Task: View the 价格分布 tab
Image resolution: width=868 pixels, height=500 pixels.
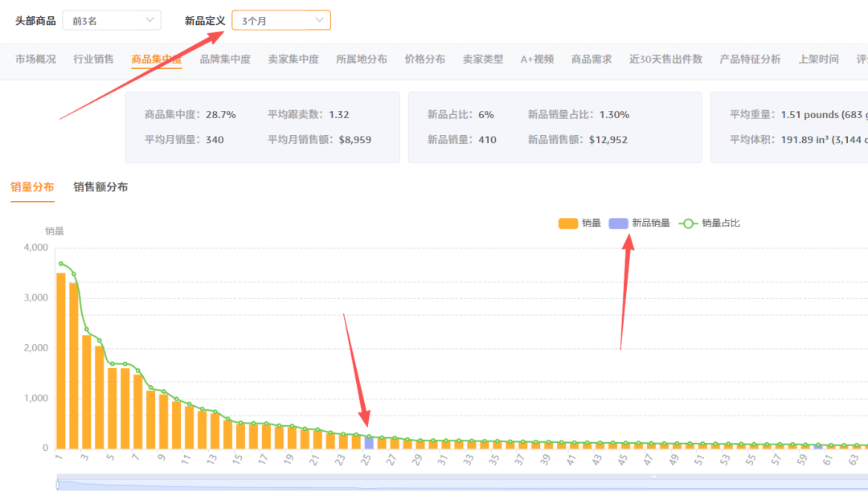Action: tap(425, 59)
